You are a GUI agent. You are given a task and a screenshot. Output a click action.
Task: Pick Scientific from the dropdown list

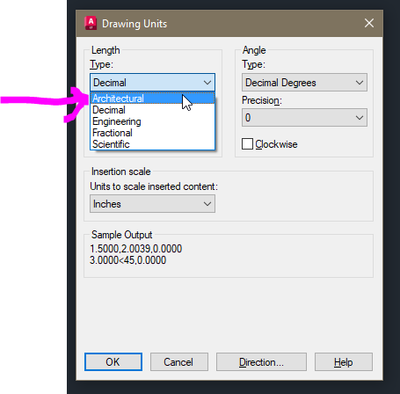pos(153,144)
